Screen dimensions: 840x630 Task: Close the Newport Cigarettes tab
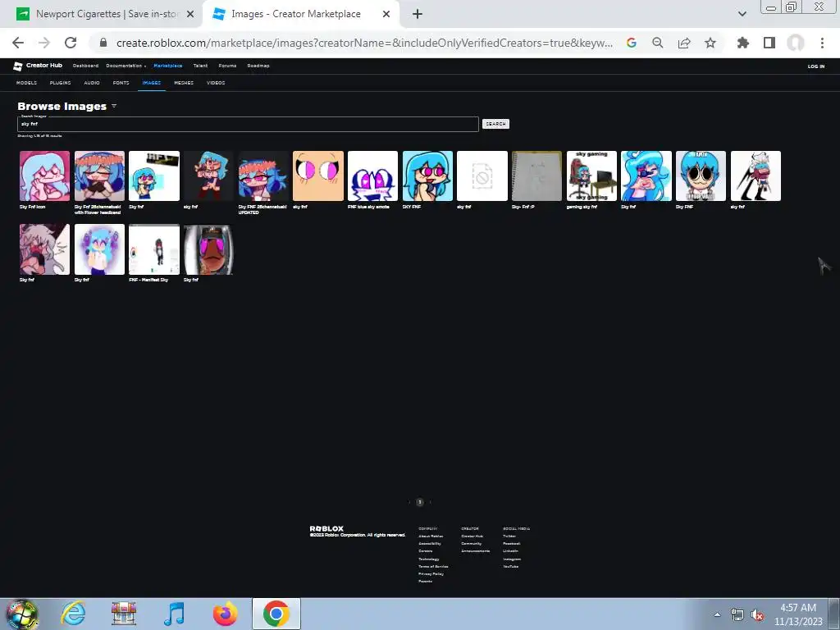190,15
